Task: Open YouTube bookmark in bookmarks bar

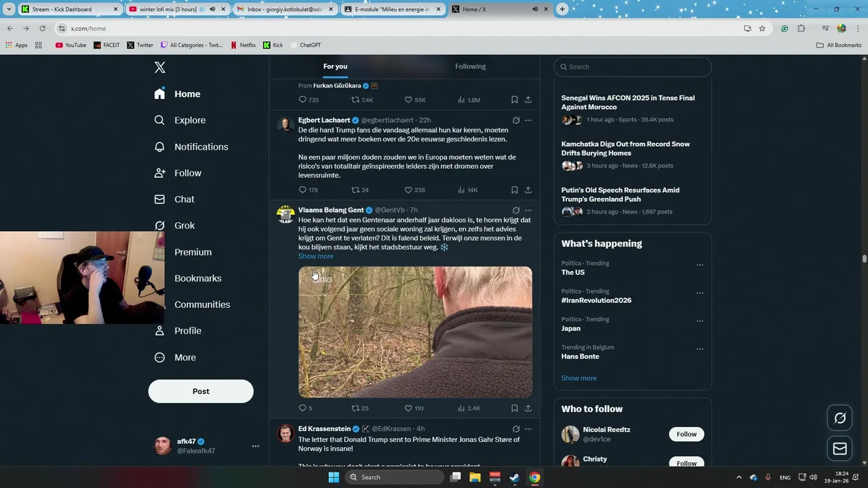Action: 71,45
